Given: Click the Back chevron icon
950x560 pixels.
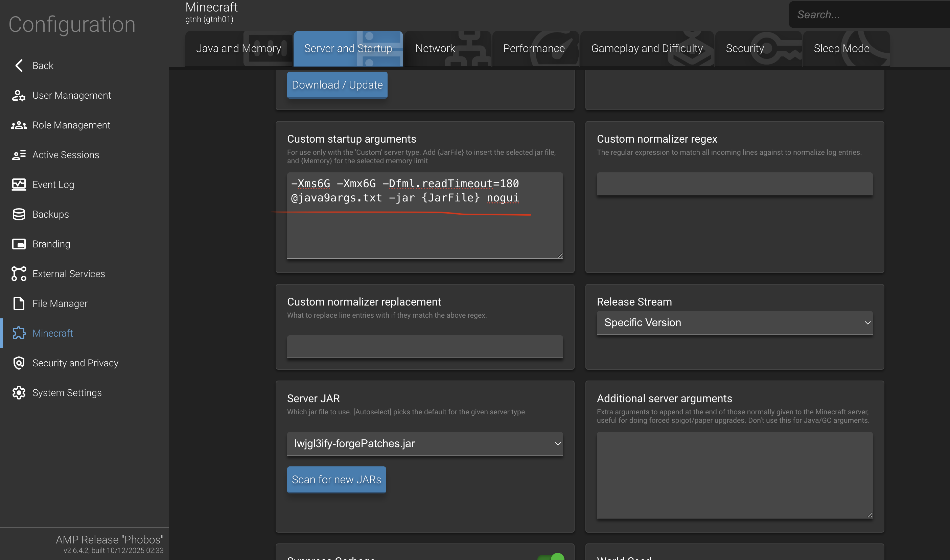Looking at the screenshot, I should point(19,65).
